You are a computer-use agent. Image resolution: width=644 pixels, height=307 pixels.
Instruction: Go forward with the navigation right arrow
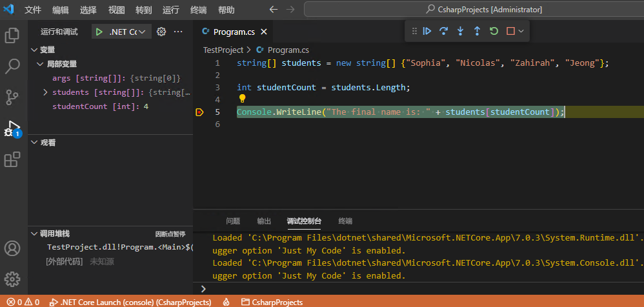[290, 10]
